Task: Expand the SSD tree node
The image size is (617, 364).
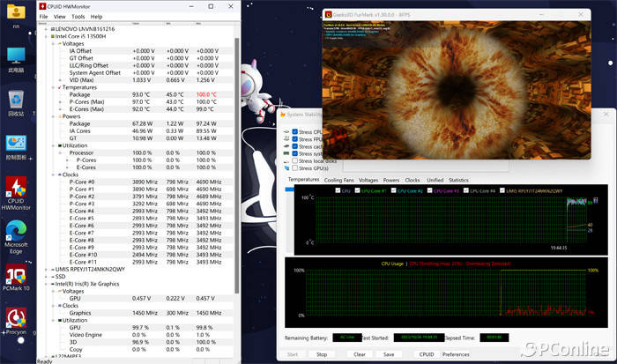Action: pos(46,277)
